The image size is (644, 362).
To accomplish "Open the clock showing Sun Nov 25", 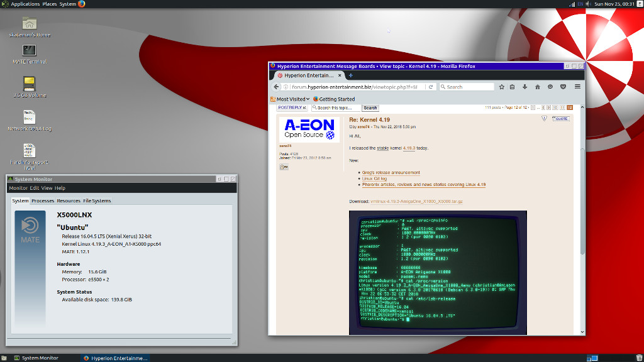I will (614, 4).
